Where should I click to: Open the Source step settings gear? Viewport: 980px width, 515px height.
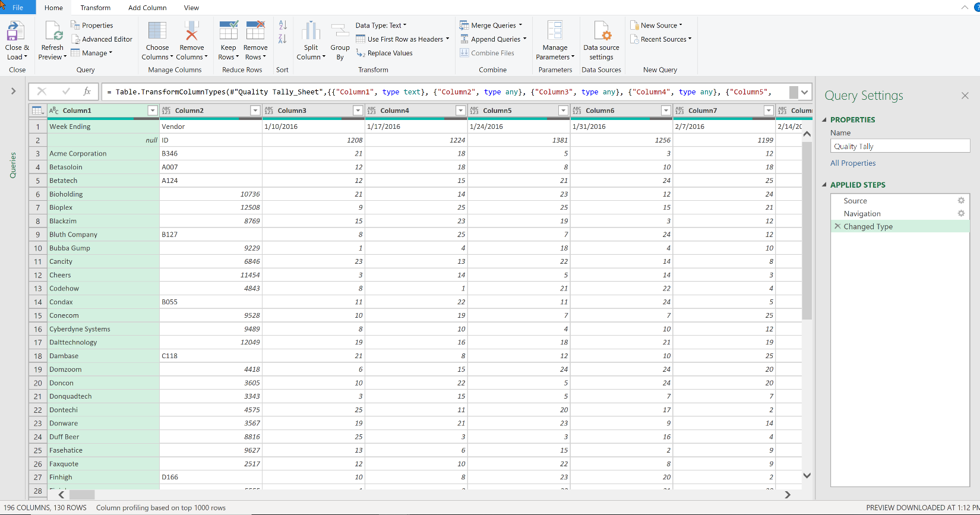click(x=961, y=201)
